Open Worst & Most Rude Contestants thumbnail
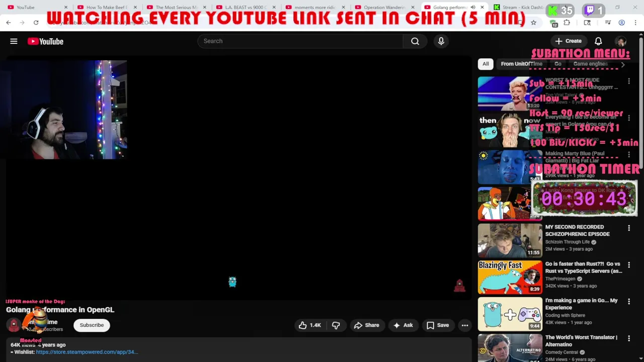This screenshot has height=362, width=644. tap(510, 94)
